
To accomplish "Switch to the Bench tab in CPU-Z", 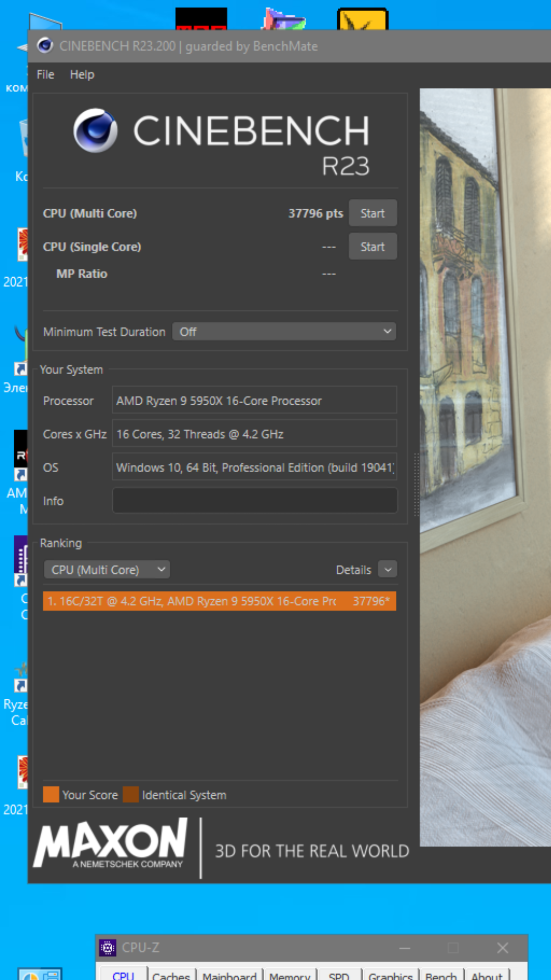I will point(441,975).
